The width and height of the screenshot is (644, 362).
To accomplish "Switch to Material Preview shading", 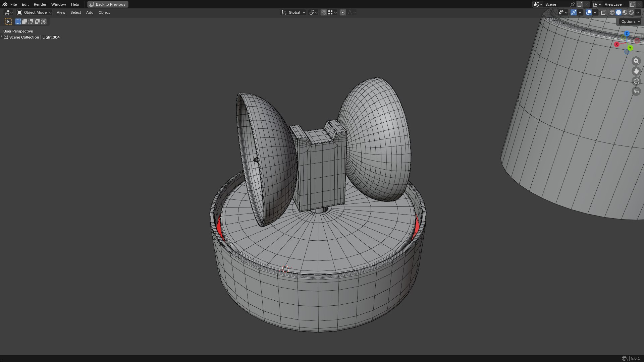I will 625,12.
